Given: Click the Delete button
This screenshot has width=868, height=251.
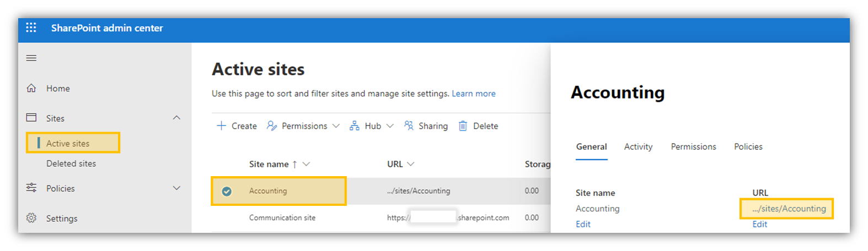Looking at the screenshot, I should point(479,126).
